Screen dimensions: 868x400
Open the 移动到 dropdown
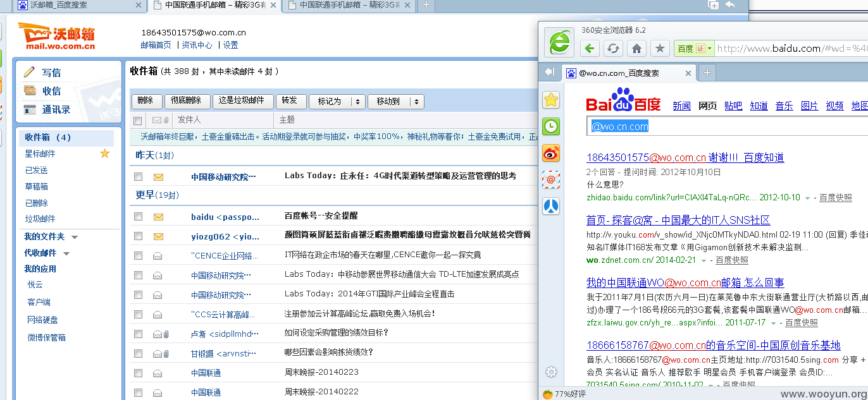click(396, 101)
